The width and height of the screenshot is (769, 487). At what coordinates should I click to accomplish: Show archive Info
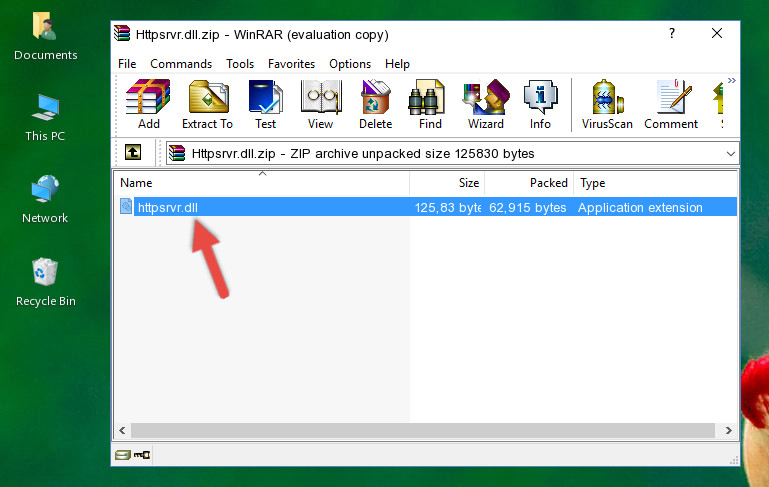[540, 104]
